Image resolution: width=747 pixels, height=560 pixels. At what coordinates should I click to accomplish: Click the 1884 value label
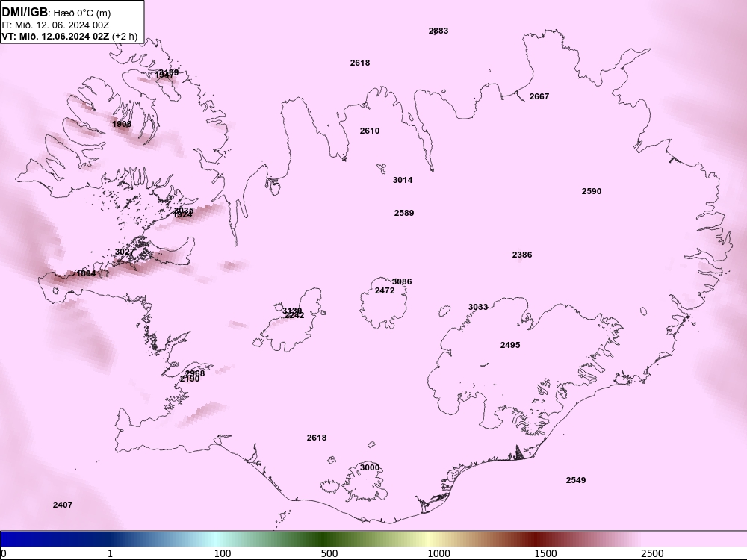coord(86,273)
